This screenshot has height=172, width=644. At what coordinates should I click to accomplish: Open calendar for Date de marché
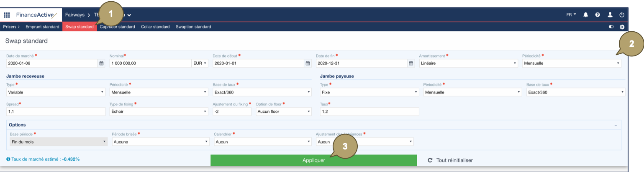pyautogui.click(x=101, y=63)
